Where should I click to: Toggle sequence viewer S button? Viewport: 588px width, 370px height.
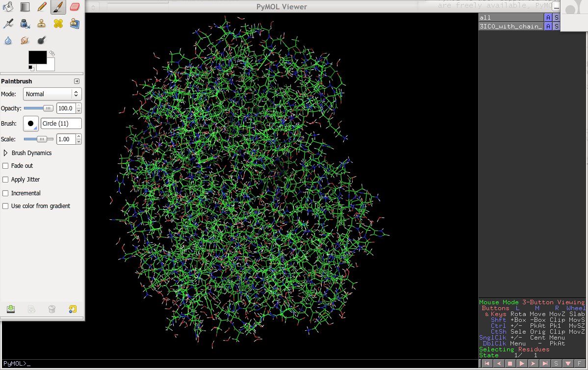point(557,363)
